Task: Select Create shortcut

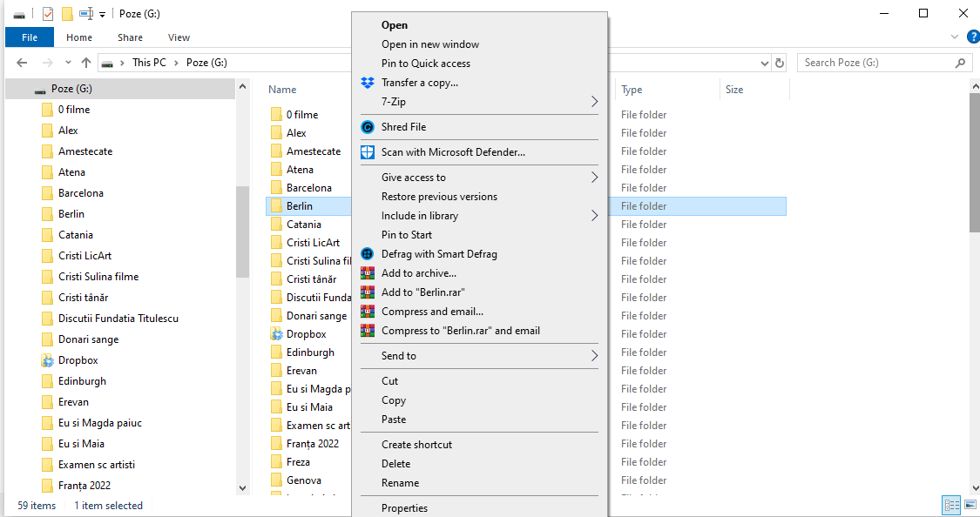Action: [417, 445]
